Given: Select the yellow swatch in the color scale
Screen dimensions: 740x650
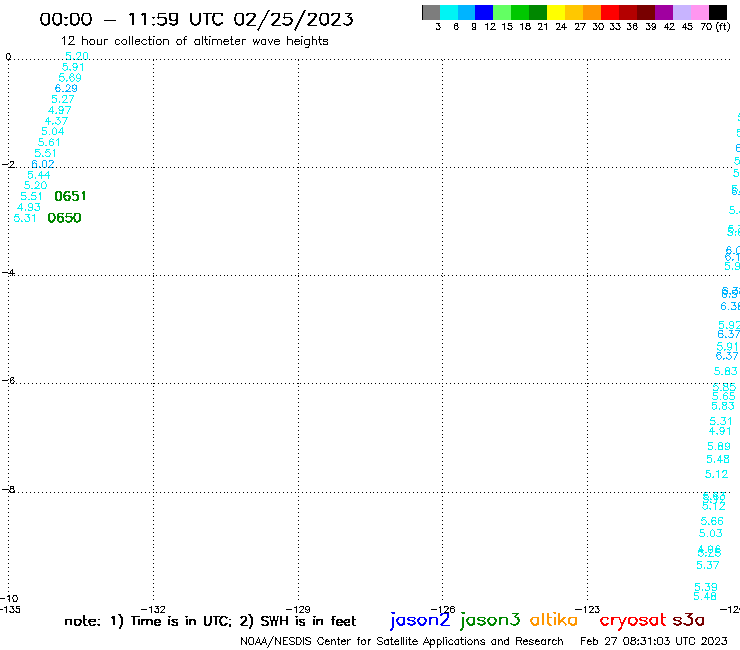Looking at the screenshot, I should [556, 12].
